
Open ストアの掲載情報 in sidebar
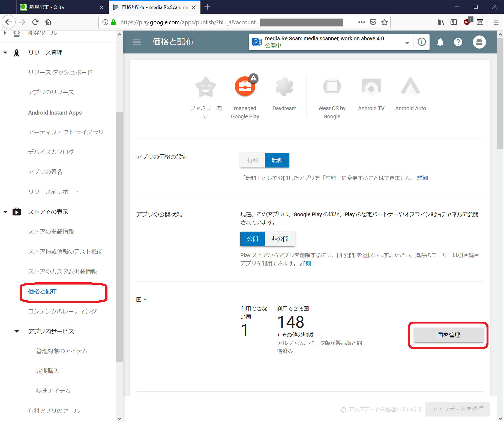(51, 232)
